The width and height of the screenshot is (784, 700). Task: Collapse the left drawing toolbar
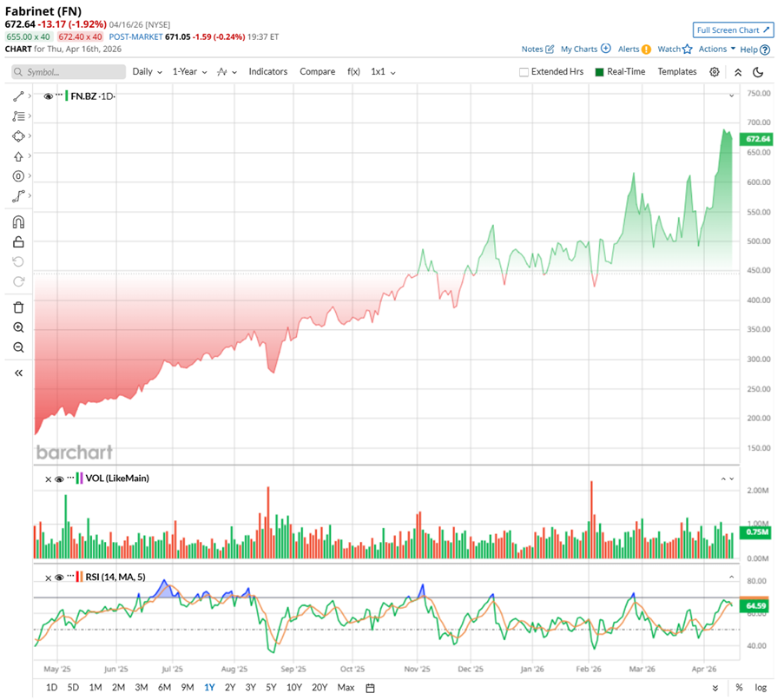(18, 373)
